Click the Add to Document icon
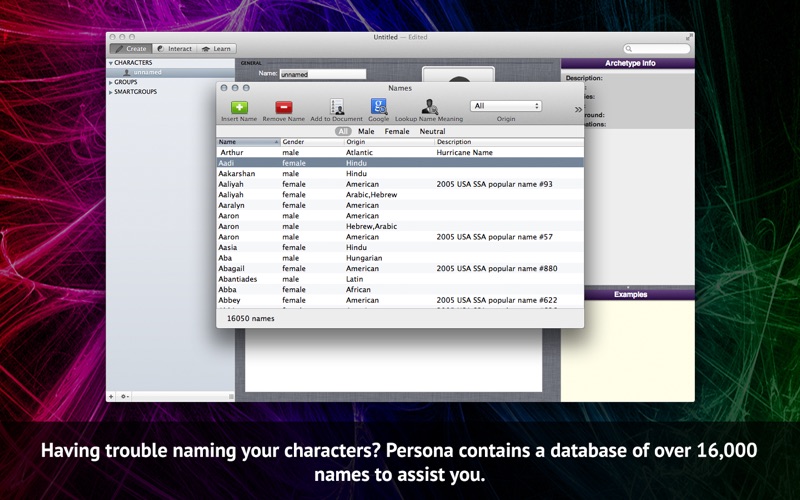The width and height of the screenshot is (800, 500). click(x=337, y=107)
